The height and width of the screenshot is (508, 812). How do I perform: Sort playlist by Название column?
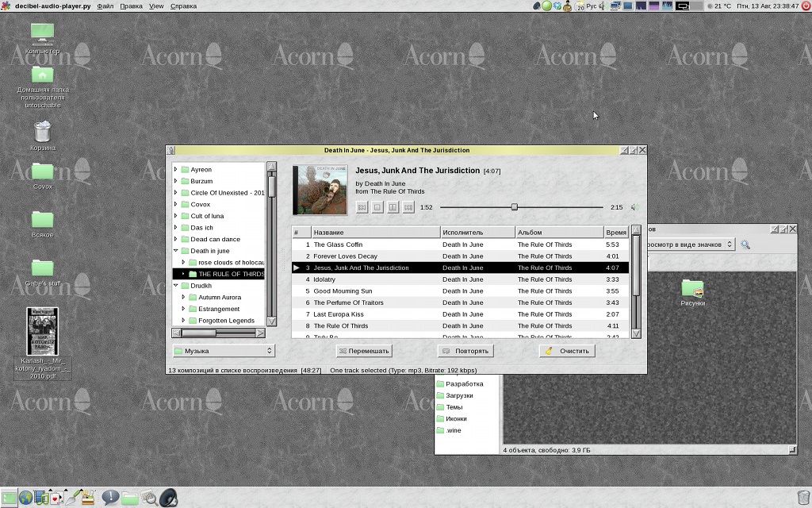[x=375, y=233]
